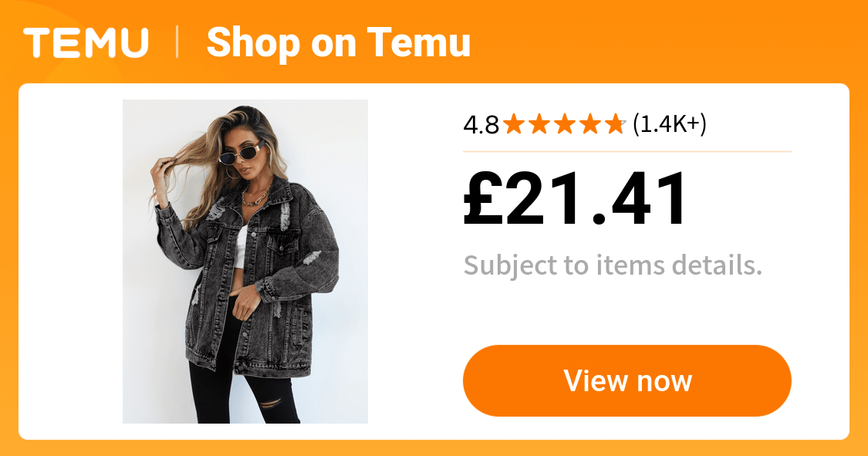Click the divider beside the TEMU logo
The height and width of the screenshot is (456, 868).
click(x=177, y=42)
